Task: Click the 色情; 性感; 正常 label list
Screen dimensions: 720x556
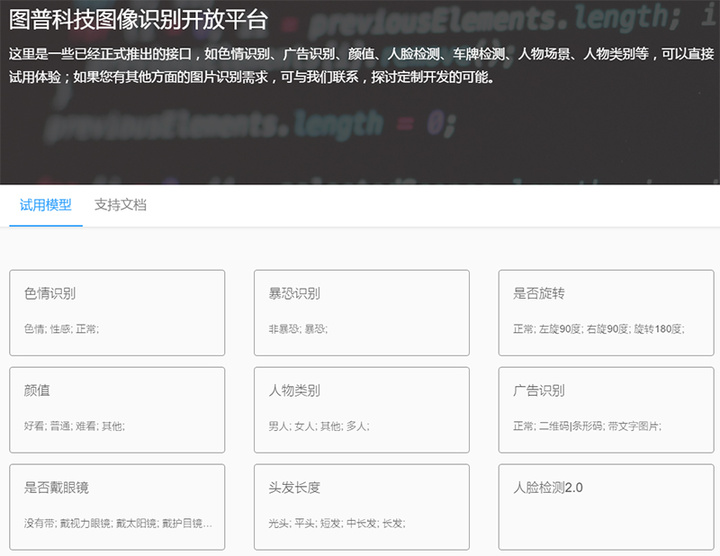Action: 61,329
